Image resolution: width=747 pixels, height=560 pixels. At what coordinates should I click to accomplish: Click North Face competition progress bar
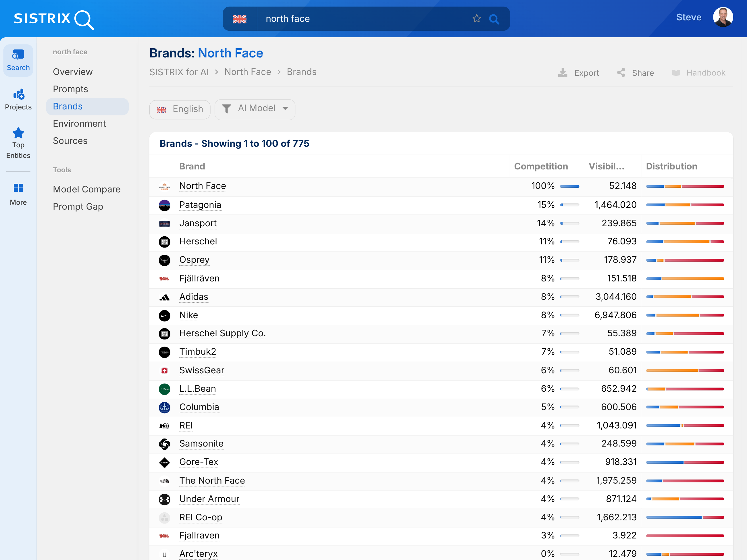pos(570,186)
